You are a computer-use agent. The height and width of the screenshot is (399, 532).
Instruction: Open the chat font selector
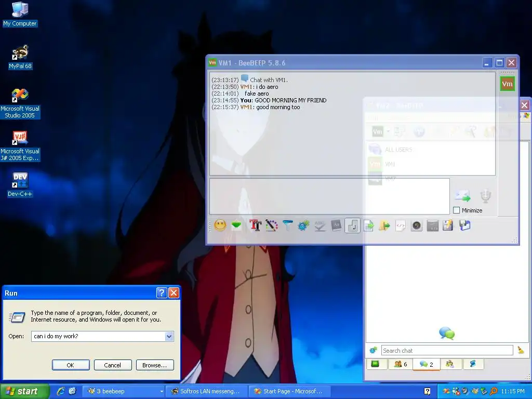(255, 225)
